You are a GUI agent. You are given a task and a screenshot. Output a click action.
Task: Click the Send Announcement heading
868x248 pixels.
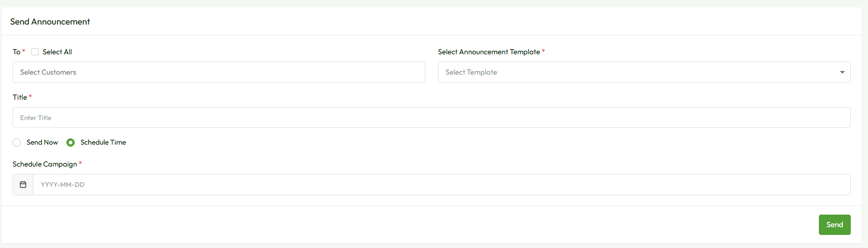[x=50, y=21]
